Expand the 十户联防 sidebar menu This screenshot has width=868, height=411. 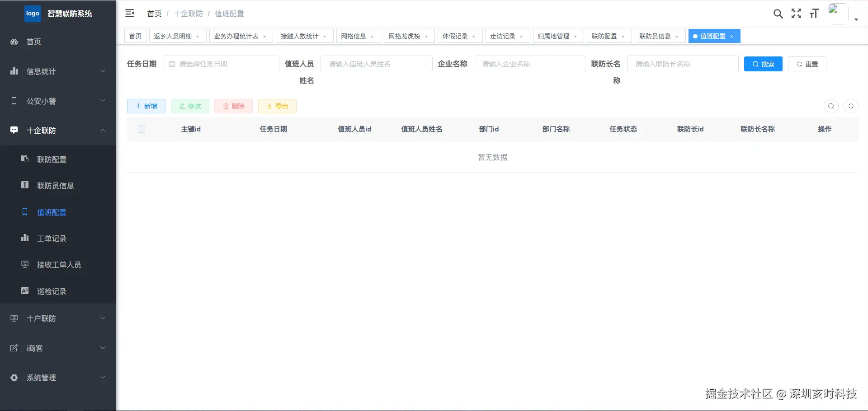click(x=58, y=318)
